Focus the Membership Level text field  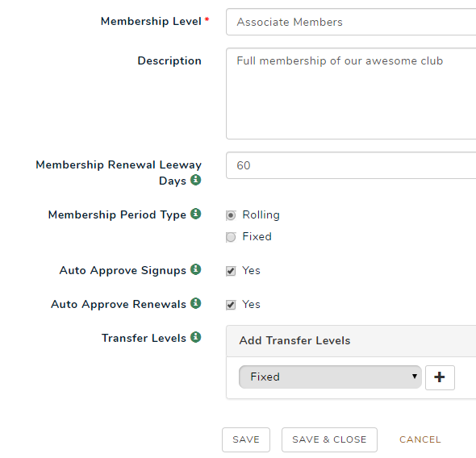pos(351,22)
